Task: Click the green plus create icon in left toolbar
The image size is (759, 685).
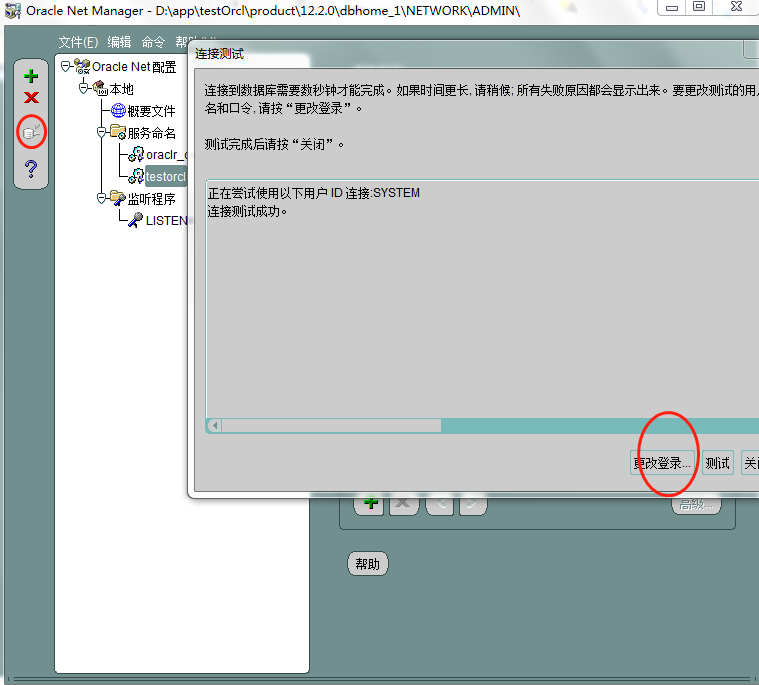Action: [x=31, y=76]
